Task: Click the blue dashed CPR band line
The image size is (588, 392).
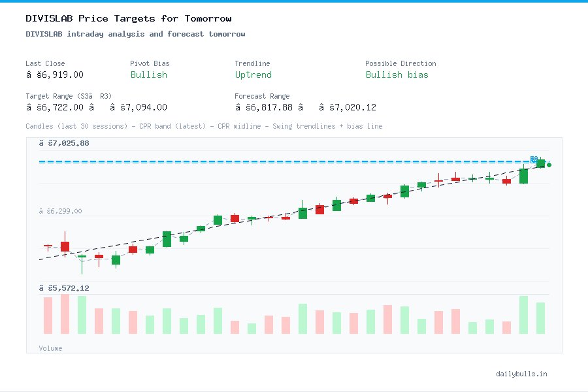Action: click(x=285, y=162)
